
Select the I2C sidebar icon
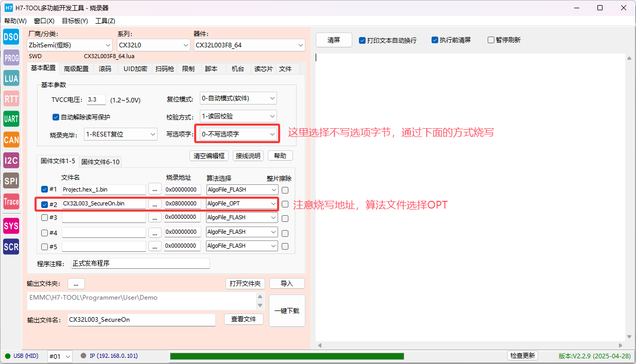click(x=11, y=160)
